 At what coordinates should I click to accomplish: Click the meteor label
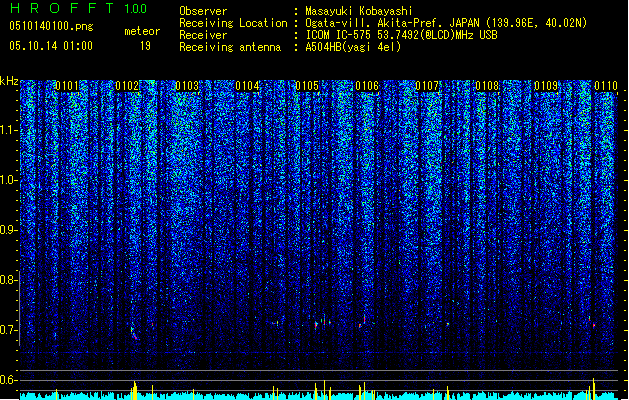[142, 31]
